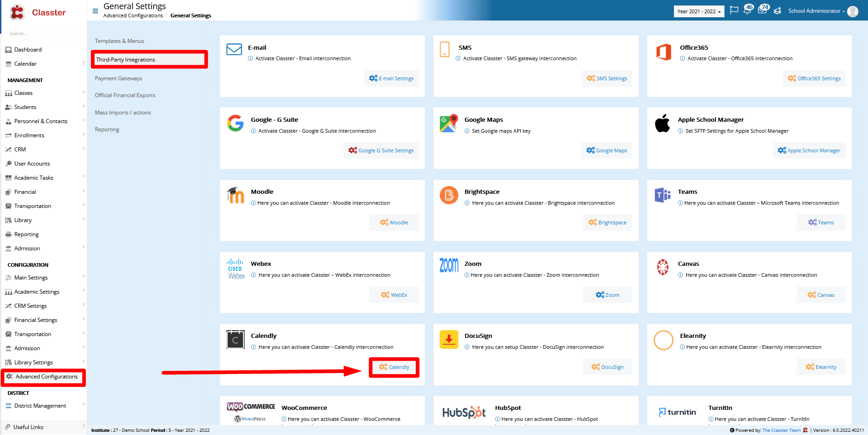Click the Moodle logo icon

click(236, 195)
